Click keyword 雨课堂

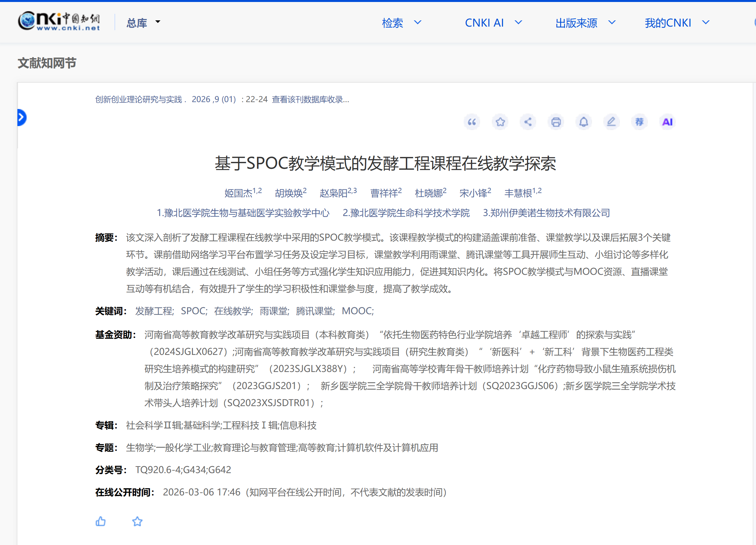(x=274, y=311)
